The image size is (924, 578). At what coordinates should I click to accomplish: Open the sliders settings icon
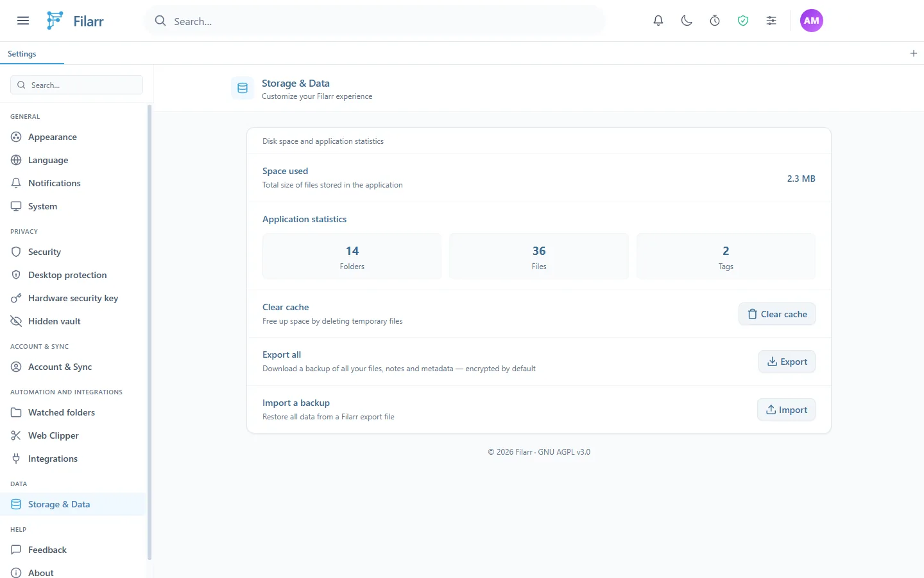[x=771, y=21]
